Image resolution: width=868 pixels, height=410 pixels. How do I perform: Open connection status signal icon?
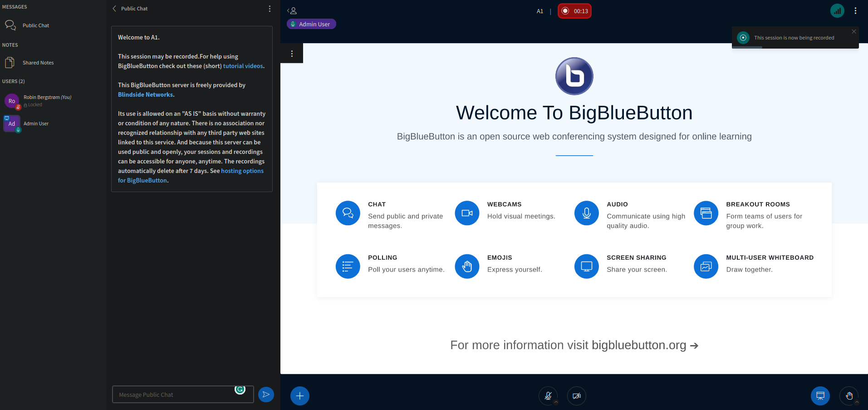coord(837,11)
